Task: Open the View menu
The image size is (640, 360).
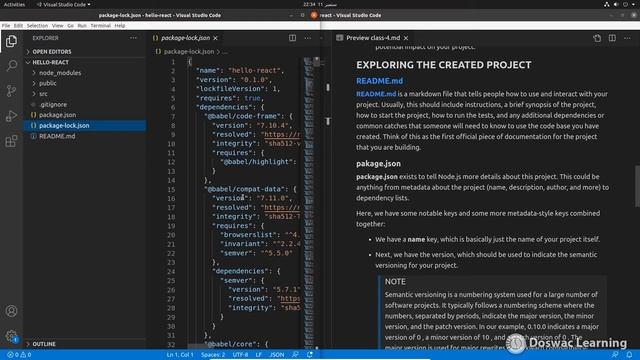Action: (58, 25)
